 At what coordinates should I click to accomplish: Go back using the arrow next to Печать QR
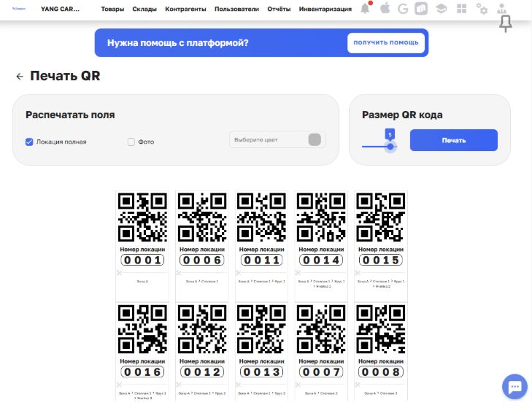click(x=20, y=77)
